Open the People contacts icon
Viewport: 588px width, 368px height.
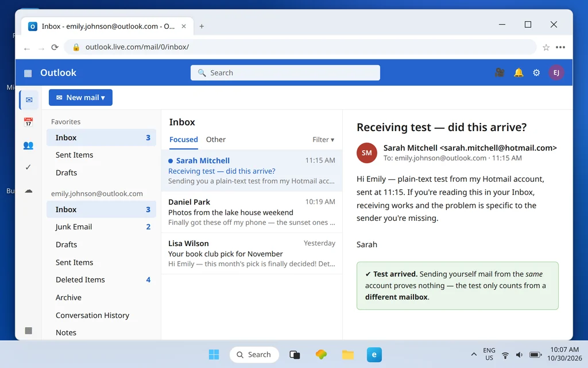pos(29,145)
